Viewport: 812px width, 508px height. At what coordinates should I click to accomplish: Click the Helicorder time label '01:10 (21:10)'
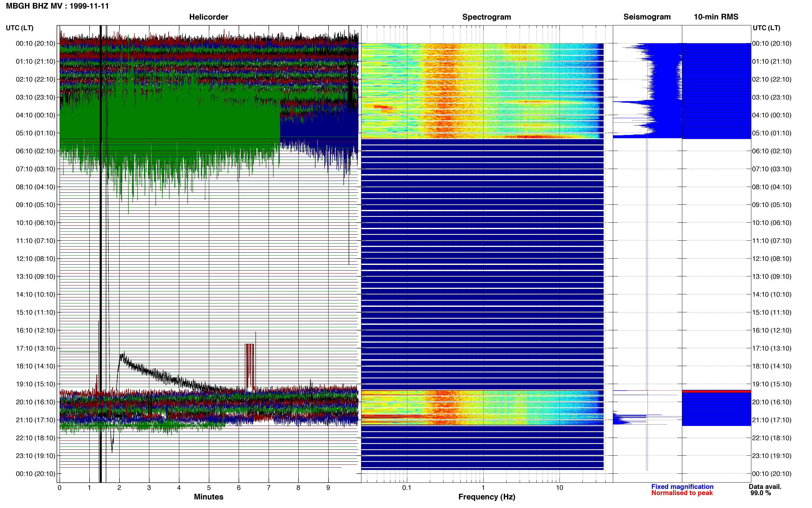(36, 61)
